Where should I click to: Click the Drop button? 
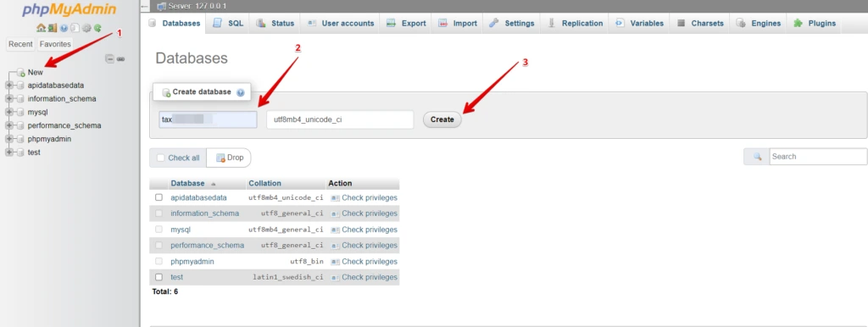[x=230, y=158]
